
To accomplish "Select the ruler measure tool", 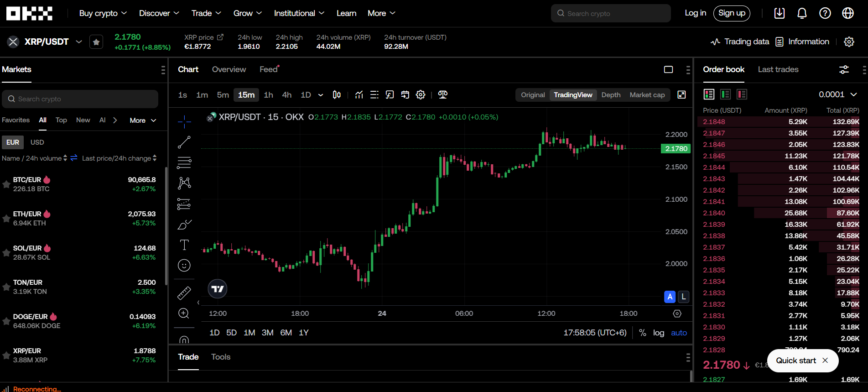I will (x=184, y=293).
